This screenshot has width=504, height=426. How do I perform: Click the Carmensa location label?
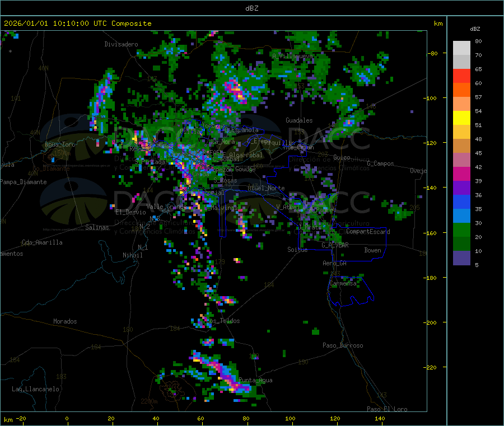(x=343, y=284)
